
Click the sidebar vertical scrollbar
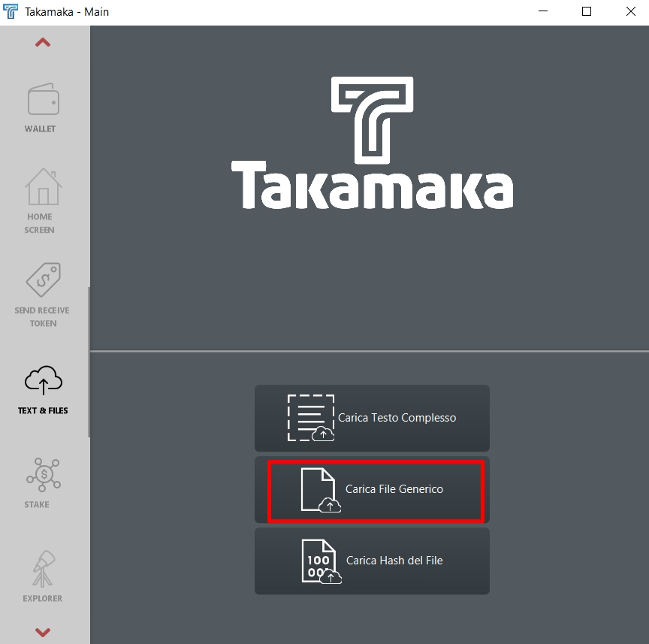pyautogui.click(x=89, y=362)
